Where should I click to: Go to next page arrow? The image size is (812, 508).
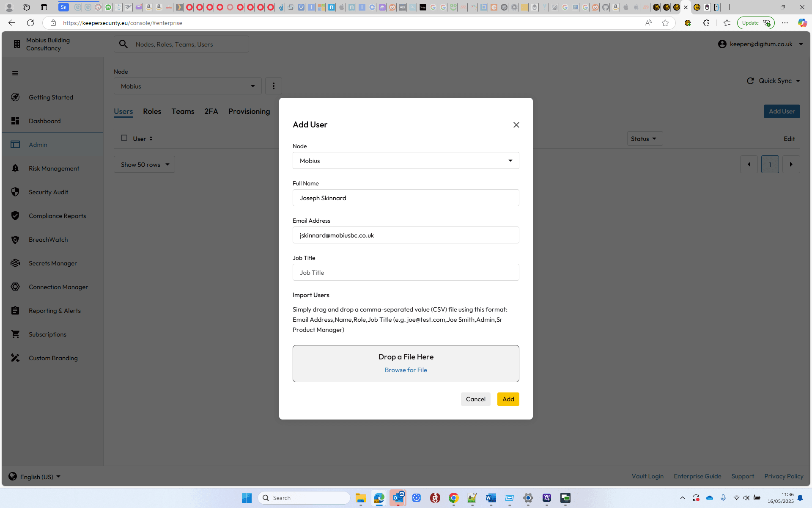click(791, 164)
